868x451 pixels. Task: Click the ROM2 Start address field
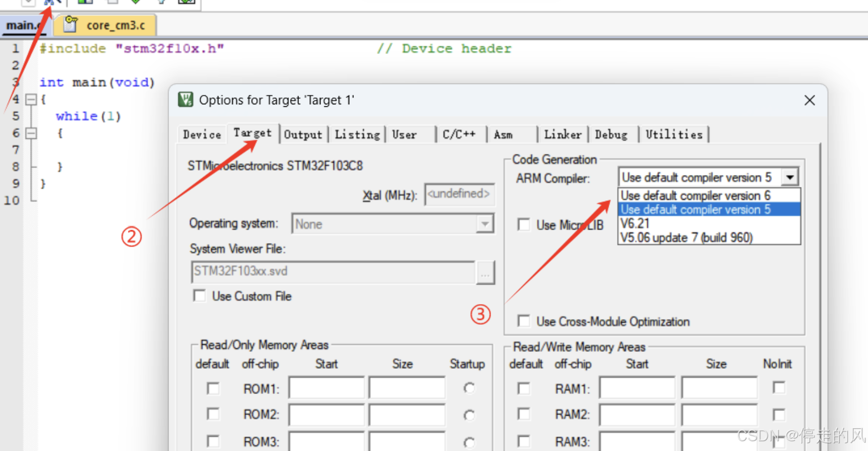(x=327, y=415)
